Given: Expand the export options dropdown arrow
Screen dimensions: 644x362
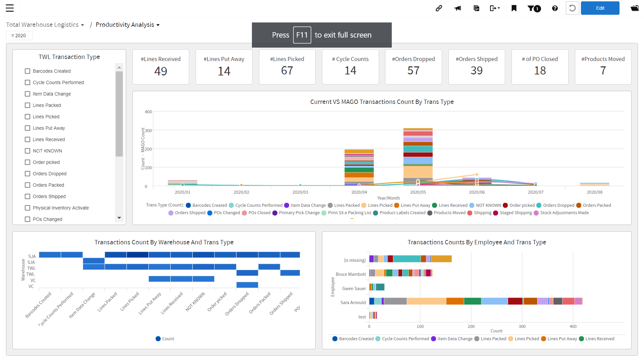Looking at the screenshot, I should tap(499, 8).
